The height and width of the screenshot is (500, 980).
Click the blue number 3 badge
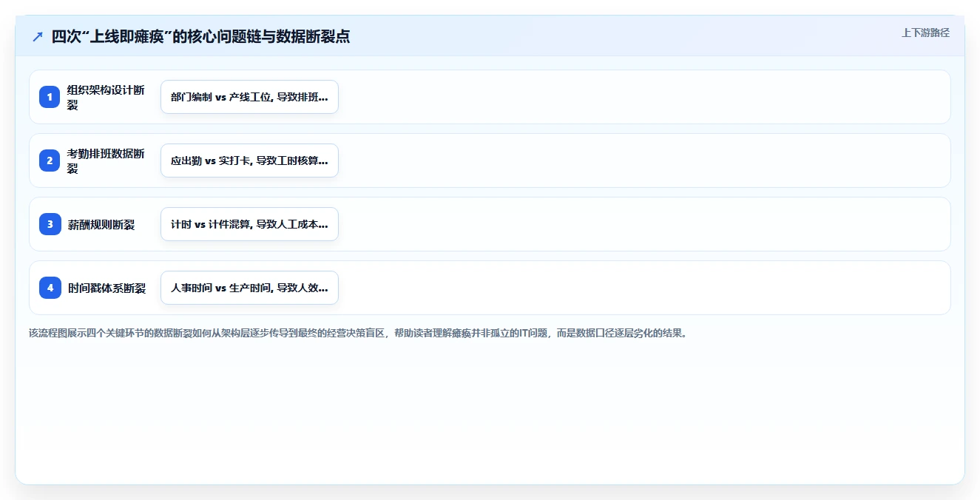50,224
